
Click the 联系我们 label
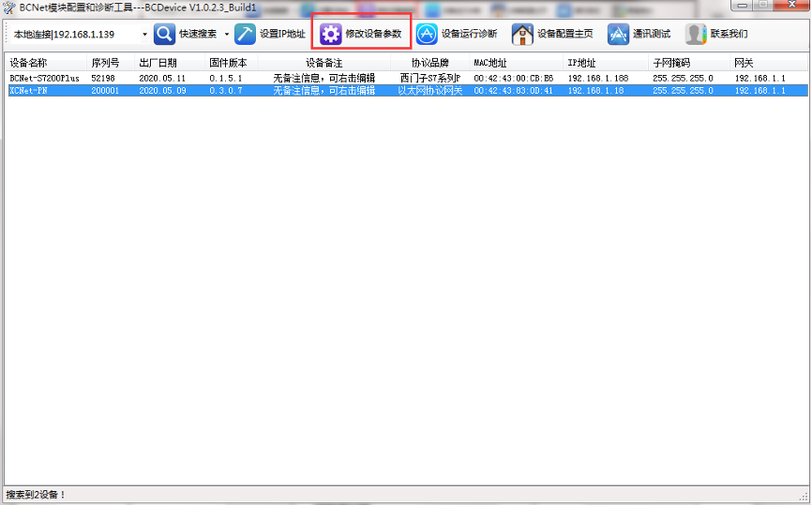coord(729,34)
